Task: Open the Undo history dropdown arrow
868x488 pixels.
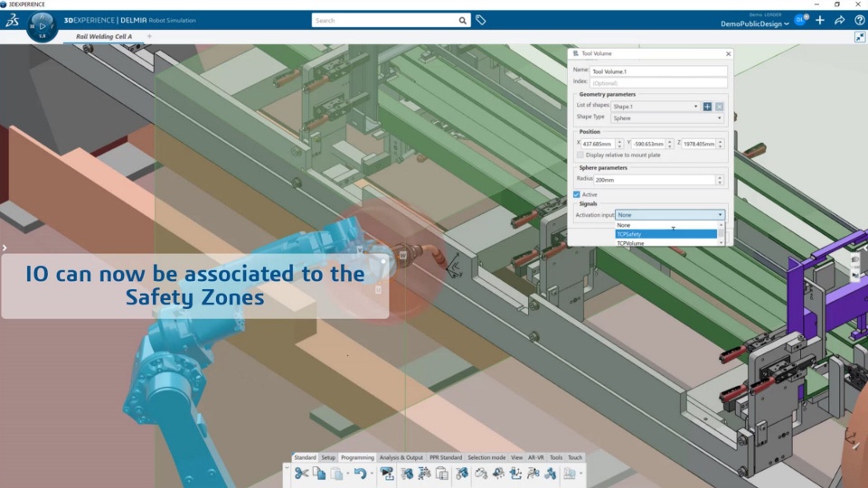Action: (372, 474)
